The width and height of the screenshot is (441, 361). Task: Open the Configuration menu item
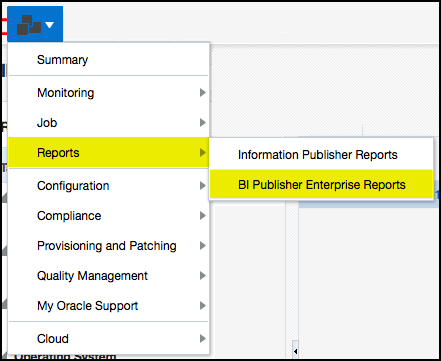pos(108,186)
